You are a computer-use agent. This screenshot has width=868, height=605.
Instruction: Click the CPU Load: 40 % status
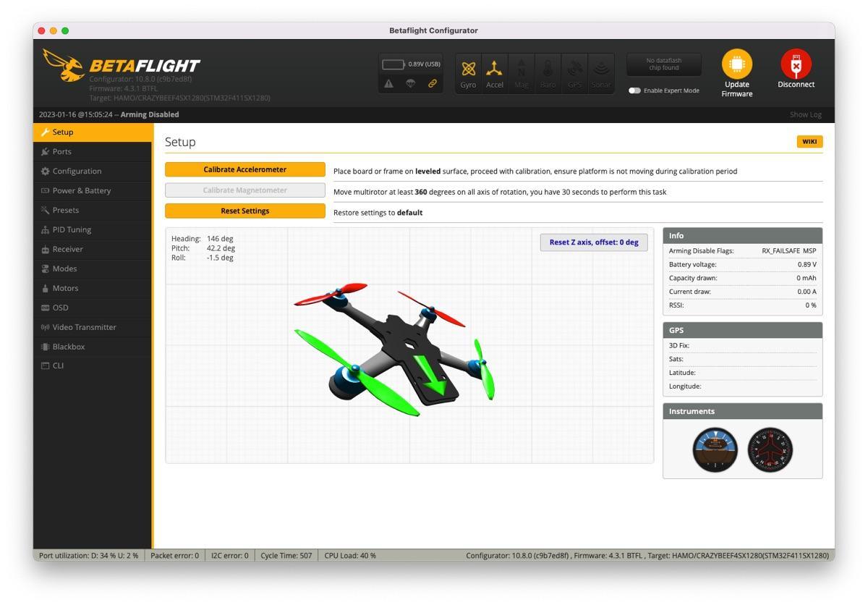click(350, 556)
